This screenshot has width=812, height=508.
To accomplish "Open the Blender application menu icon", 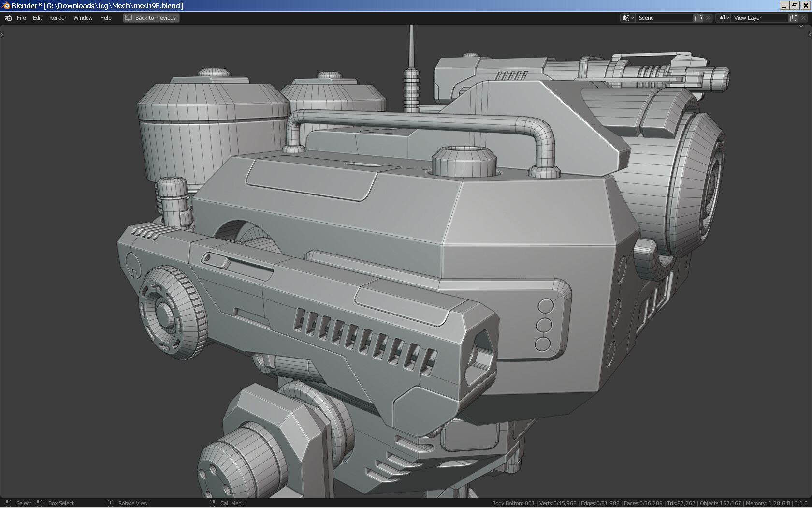I will tap(8, 18).
